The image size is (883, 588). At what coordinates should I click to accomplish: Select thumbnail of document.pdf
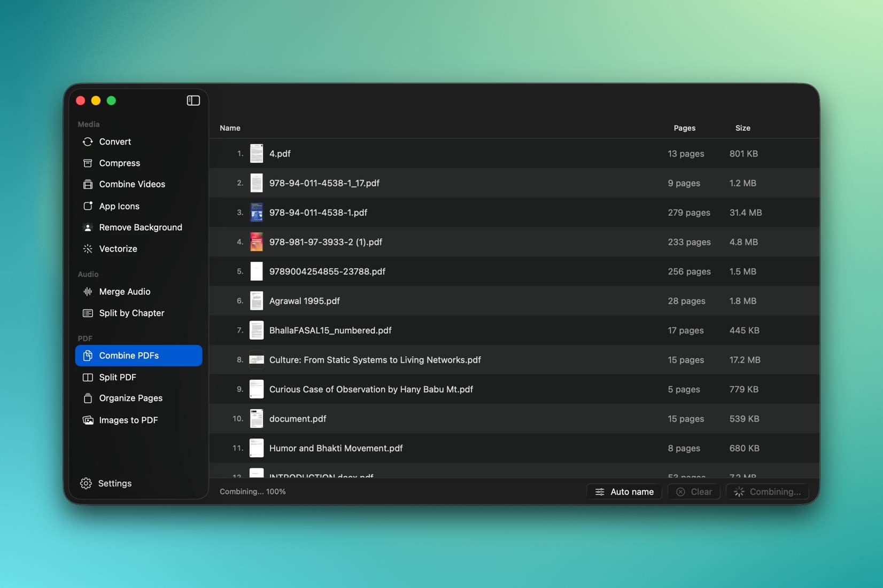click(x=257, y=419)
